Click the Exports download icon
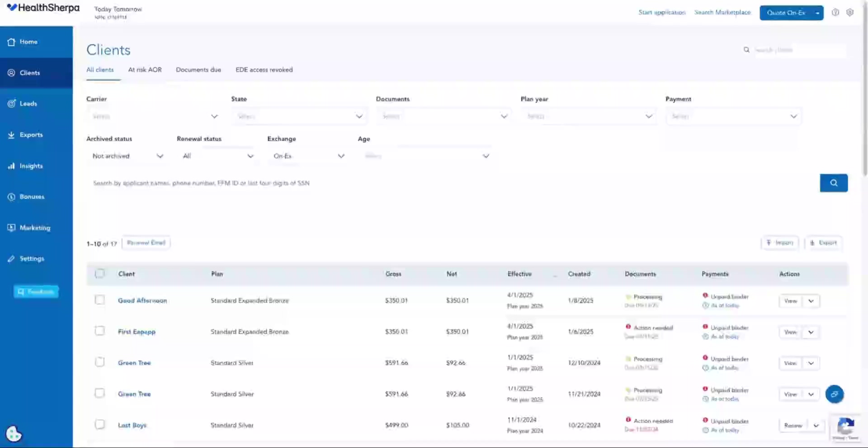This screenshot has width=868, height=448. point(11,135)
